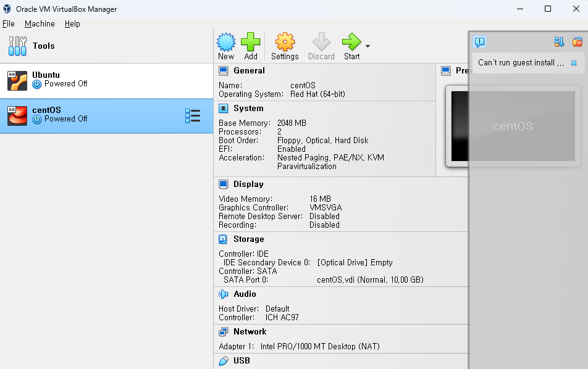
Task: Click the centOS Red Hat icon
Action: point(17,116)
